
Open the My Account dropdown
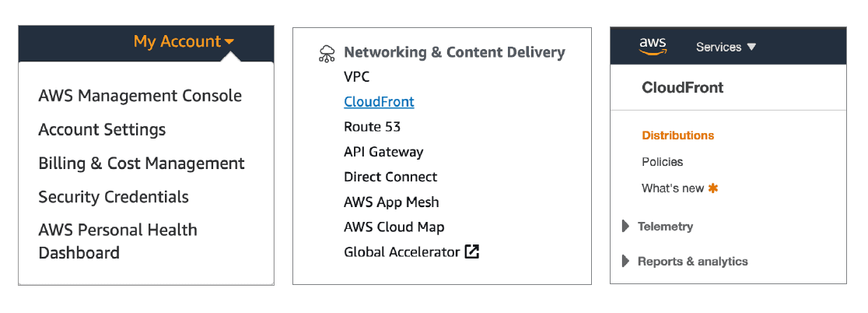click(184, 42)
